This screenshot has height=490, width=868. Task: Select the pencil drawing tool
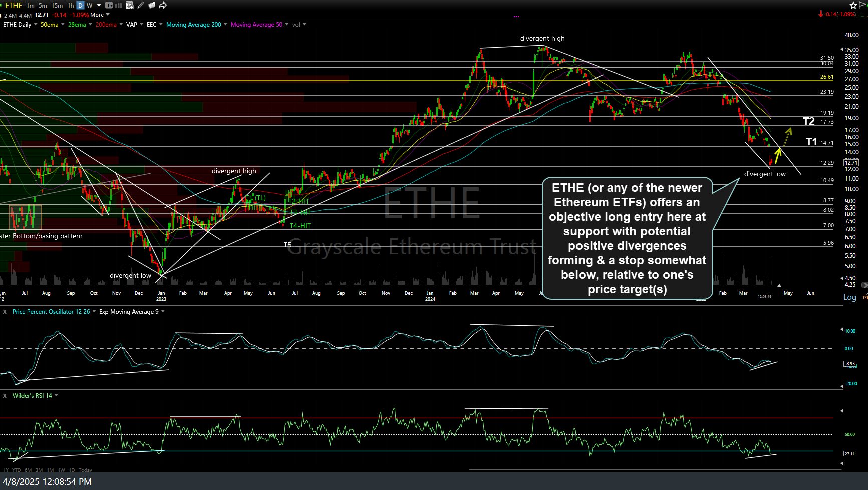click(140, 5)
